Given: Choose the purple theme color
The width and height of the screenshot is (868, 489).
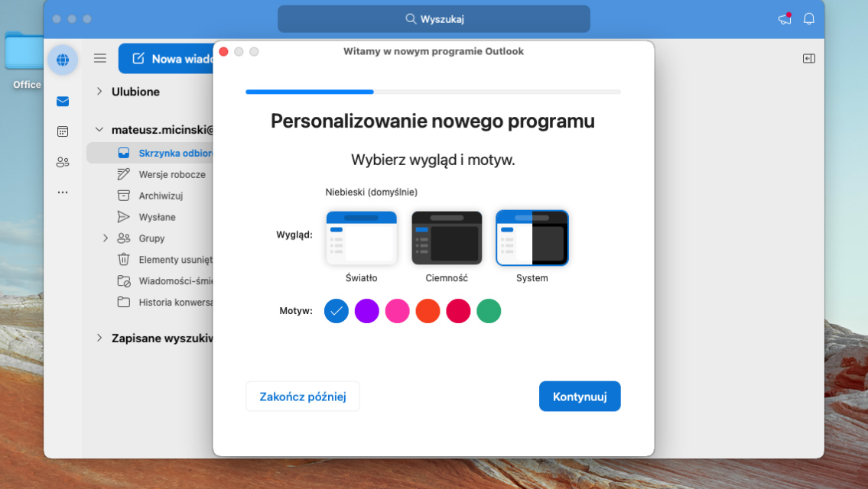Looking at the screenshot, I should click(366, 311).
